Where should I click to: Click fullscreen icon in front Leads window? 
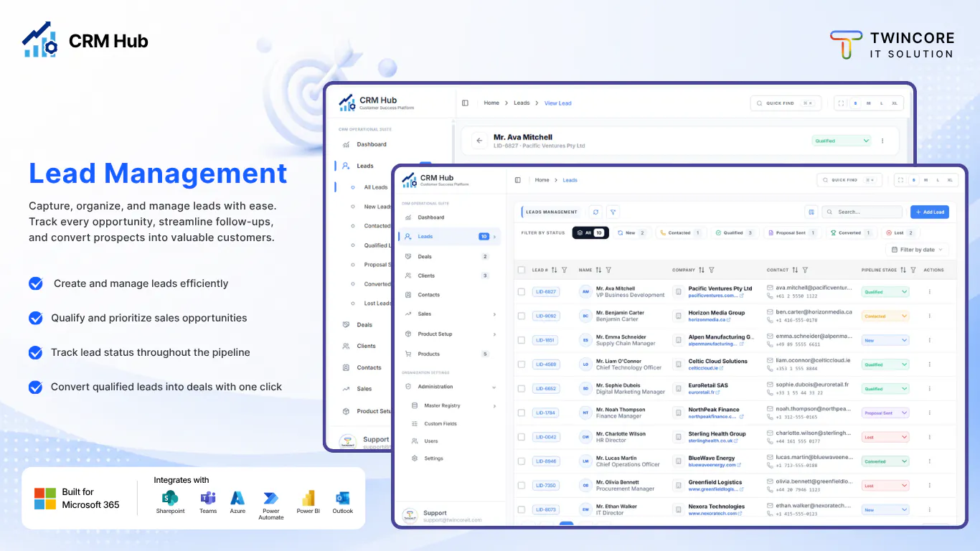pos(901,180)
